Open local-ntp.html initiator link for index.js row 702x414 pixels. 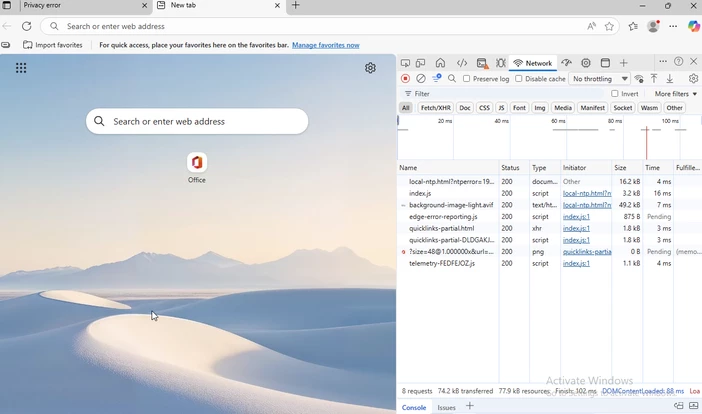[586, 193]
